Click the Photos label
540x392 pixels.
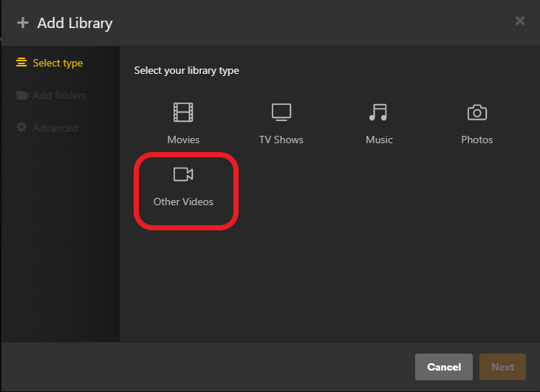tap(477, 140)
